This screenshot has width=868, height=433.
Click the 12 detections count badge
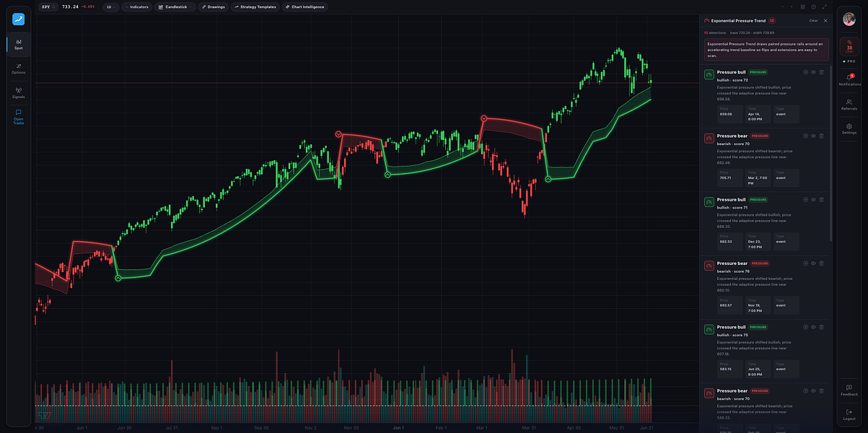coord(772,21)
